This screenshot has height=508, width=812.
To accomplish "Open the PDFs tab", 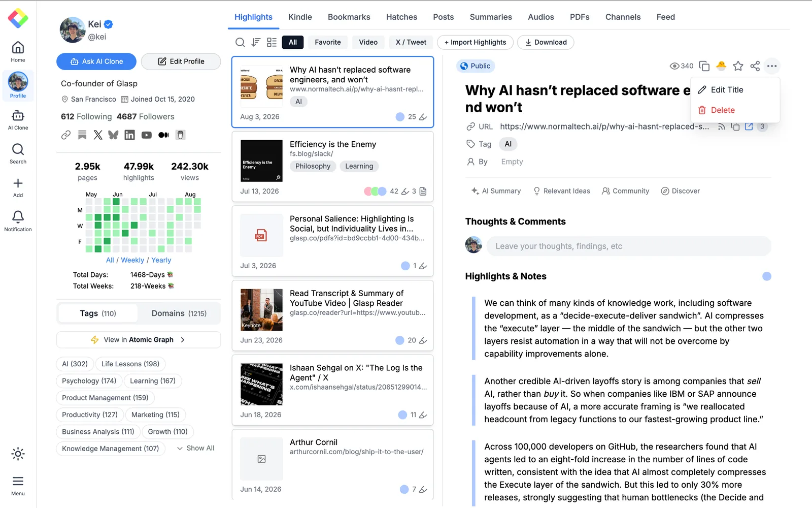I will [580, 17].
